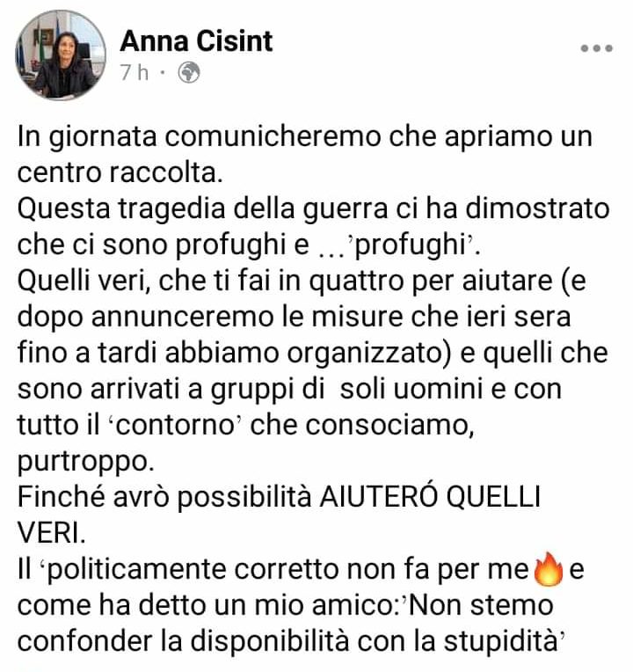The height and width of the screenshot is (672, 633).
Task: Open Anna Cisint's profile picture
Action: tap(61, 55)
